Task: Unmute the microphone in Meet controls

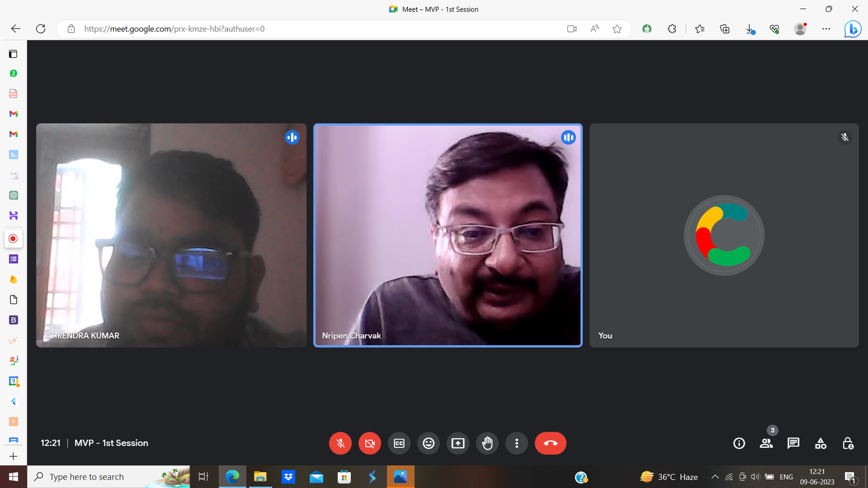Action: pyautogui.click(x=340, y=443)
